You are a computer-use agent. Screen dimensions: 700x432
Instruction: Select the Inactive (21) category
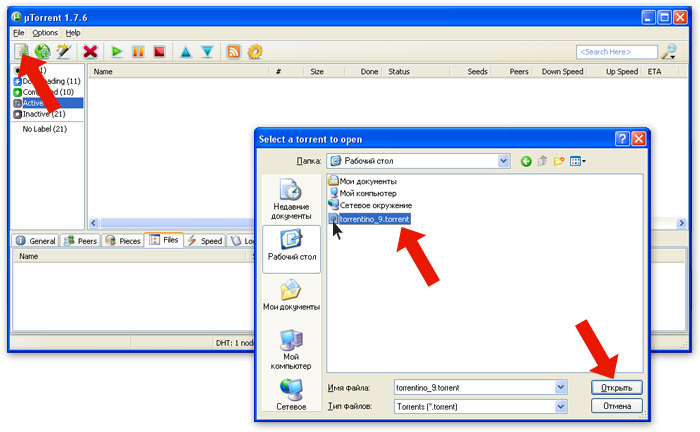tap(44, 114)
